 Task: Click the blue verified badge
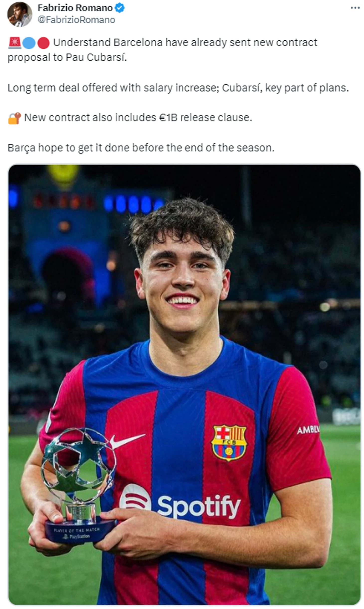pos(119,8)
